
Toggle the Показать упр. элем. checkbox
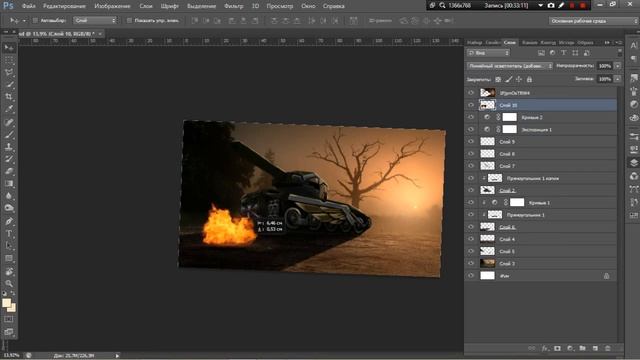point(129,20)
